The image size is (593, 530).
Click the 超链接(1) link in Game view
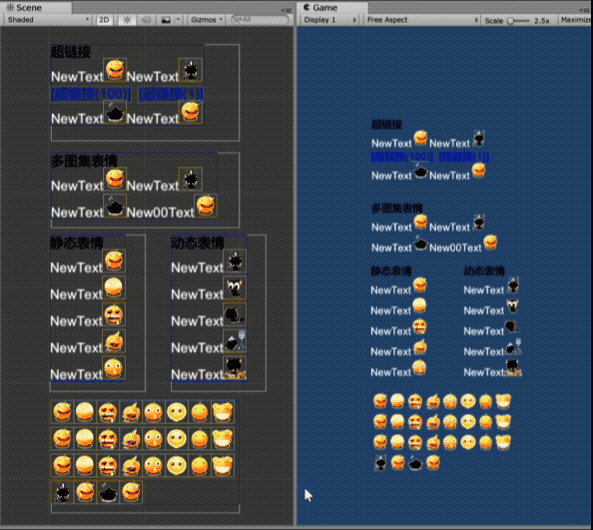(x=464, y=157)
